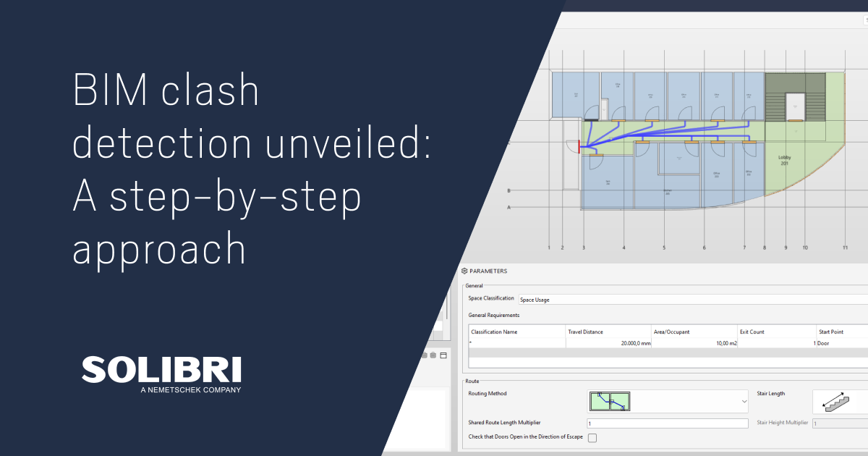Viewport: 868px width, 456px height.
Task: Click the routing method diagram thumbnail
Action: pos(610,401)
